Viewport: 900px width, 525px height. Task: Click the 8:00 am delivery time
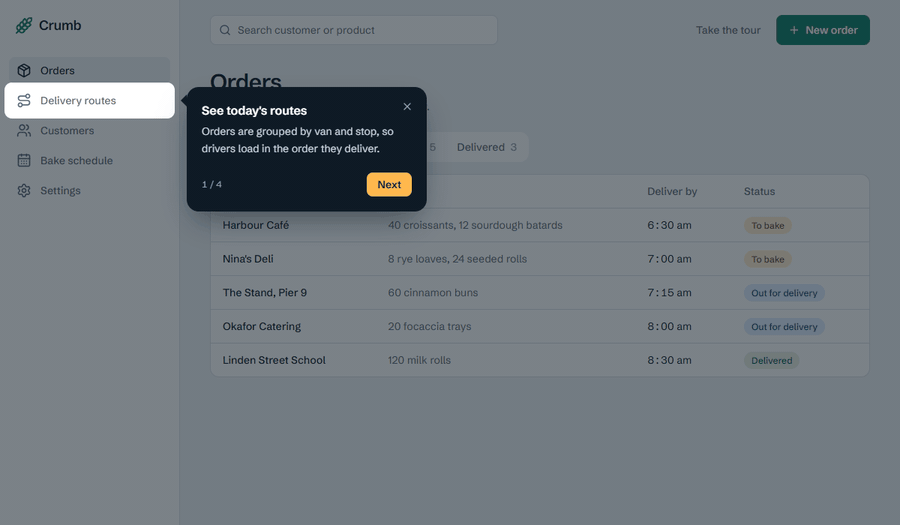pos(669,326)
